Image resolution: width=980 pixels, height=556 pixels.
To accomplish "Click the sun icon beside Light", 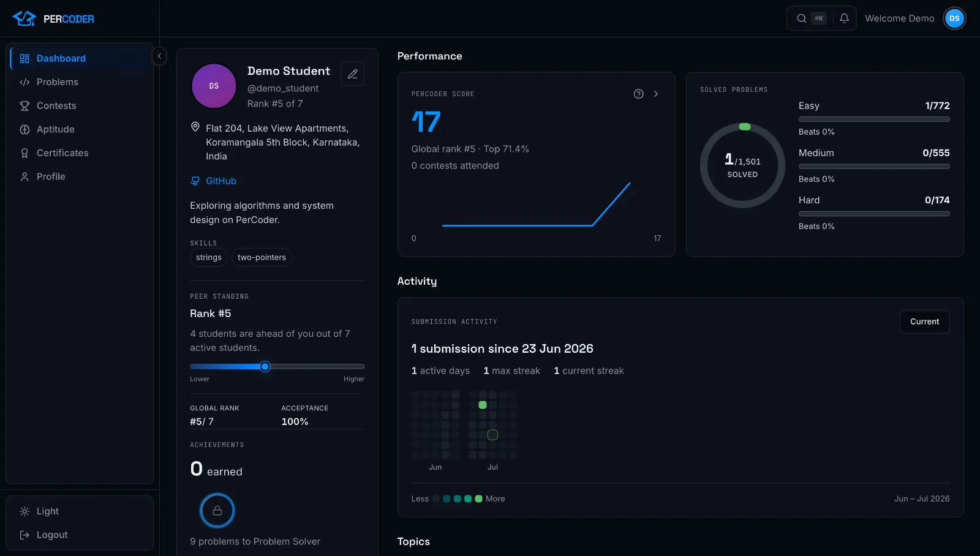I will click(24, 511).
